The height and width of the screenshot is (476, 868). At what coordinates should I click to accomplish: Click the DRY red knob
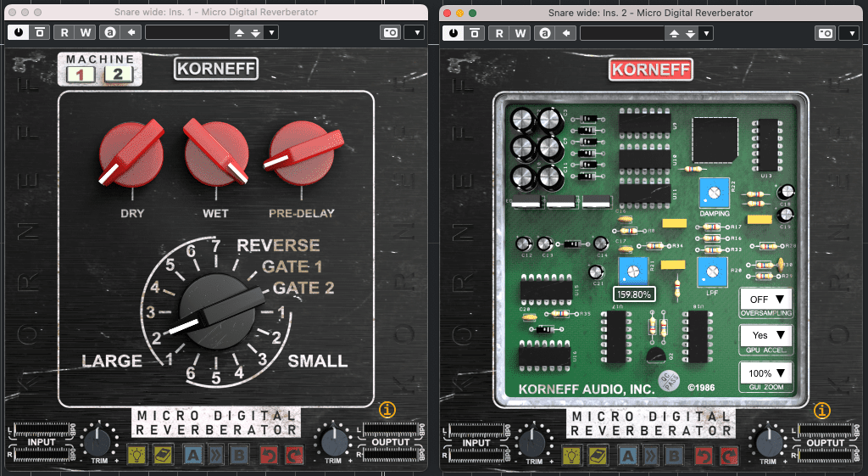[x=131, y=154]
